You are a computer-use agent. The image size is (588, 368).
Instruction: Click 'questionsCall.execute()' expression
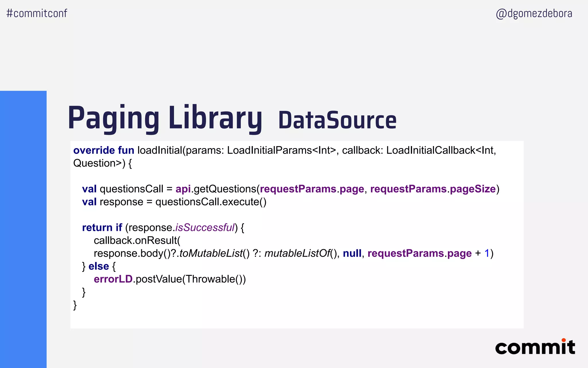(211, 202)
